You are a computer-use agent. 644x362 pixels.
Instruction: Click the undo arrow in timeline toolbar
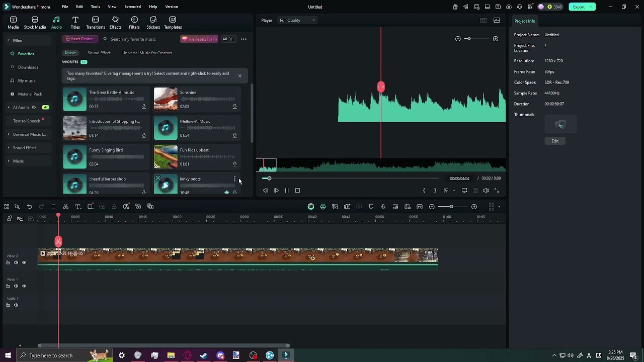pyautogui.click(x=30, y=207)
